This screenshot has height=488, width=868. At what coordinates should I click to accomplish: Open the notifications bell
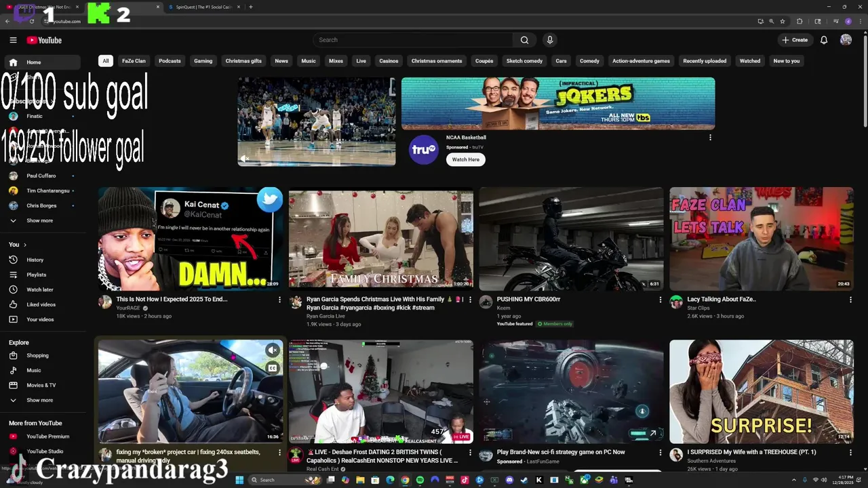(x=824, y=40)
